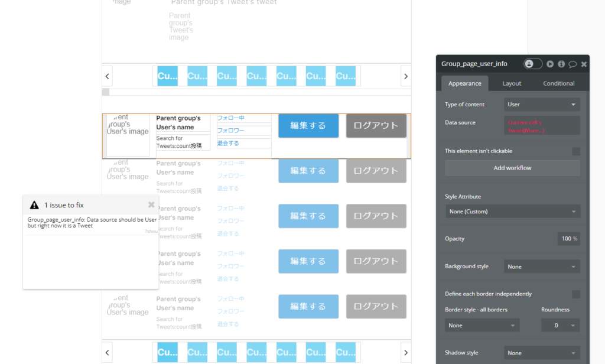Switch to the Layout tab
This screenshot has height=364, width=605.
(512, 83)
